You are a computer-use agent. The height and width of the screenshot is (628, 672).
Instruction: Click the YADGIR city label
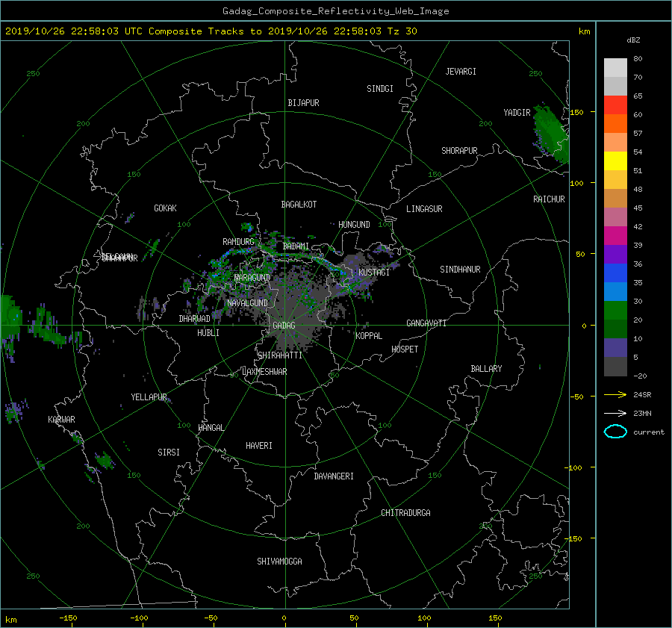tap(517, 112)
